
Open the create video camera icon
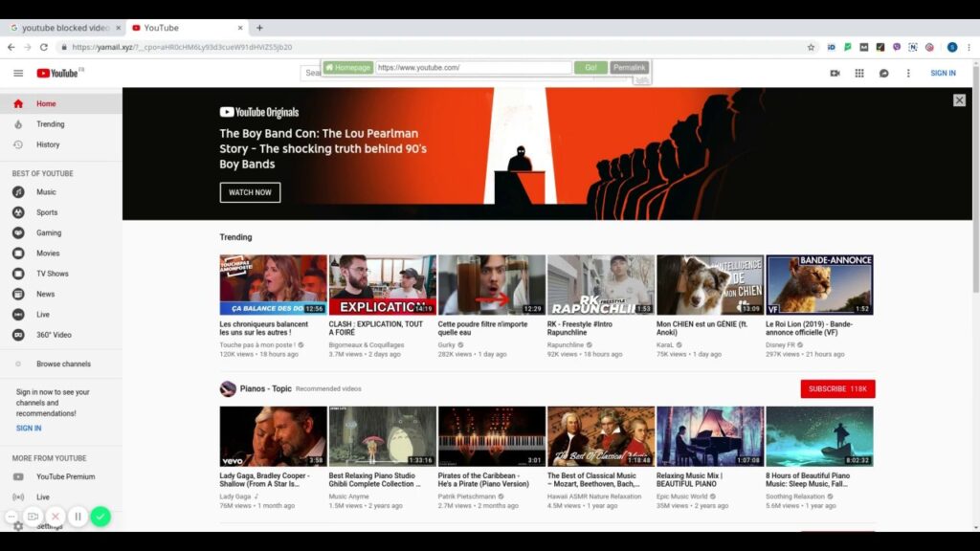point(835,73)
